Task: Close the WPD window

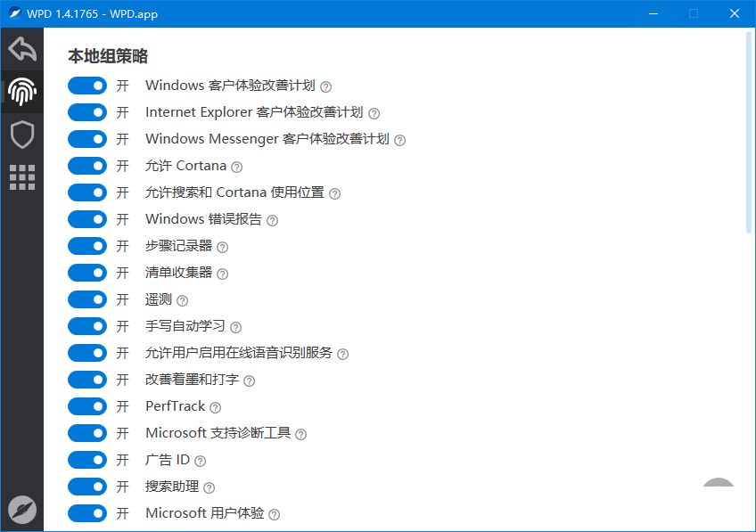Action: click(735, 13)
